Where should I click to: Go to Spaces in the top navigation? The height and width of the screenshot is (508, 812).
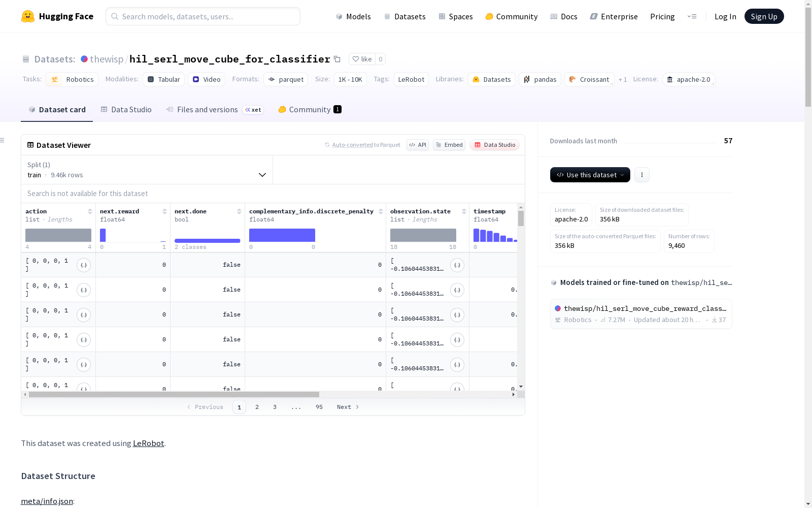456,16
